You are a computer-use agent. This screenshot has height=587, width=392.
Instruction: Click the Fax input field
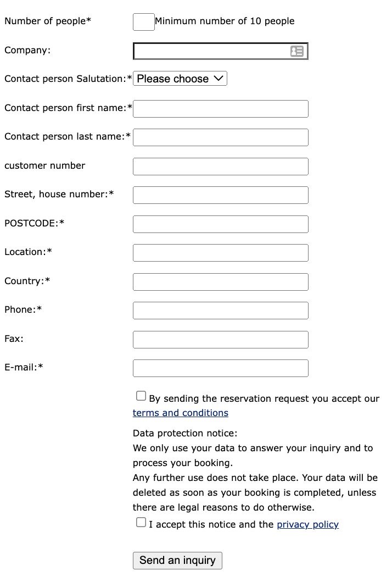coord(221,340)
